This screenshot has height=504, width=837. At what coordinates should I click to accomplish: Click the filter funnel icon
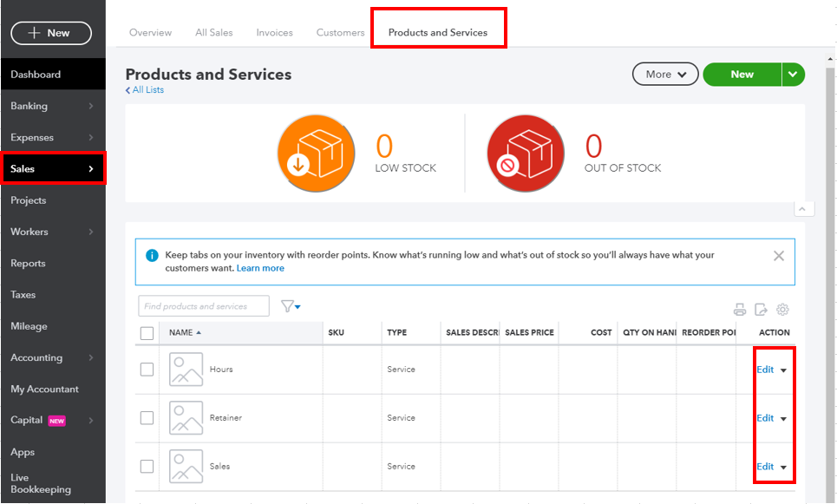point(288,306)
